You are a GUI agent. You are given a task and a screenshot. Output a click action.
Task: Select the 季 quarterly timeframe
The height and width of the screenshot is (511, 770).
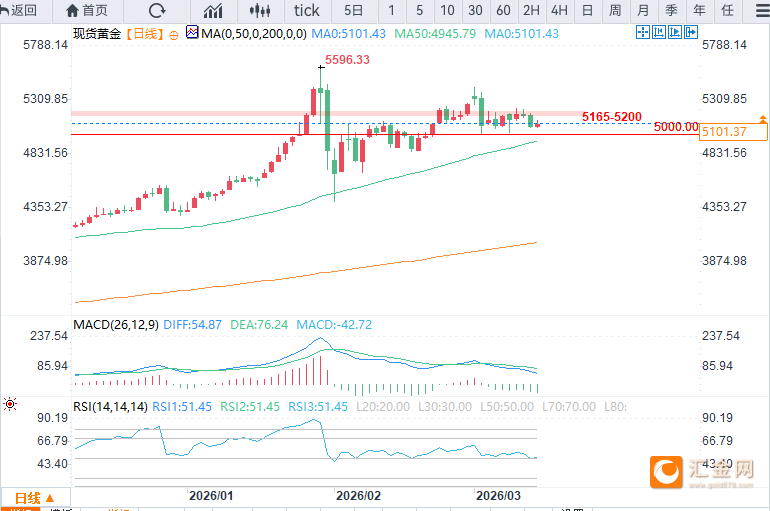point(671,10)
